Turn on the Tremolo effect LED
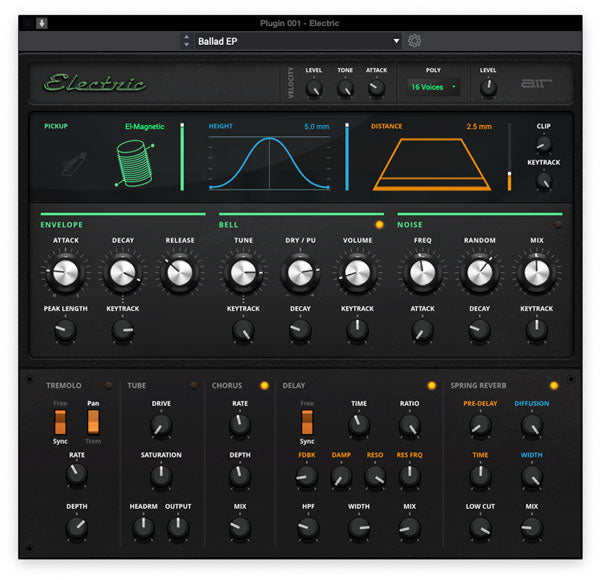Viewport: 600px width, 580px height. coord(108,385)
